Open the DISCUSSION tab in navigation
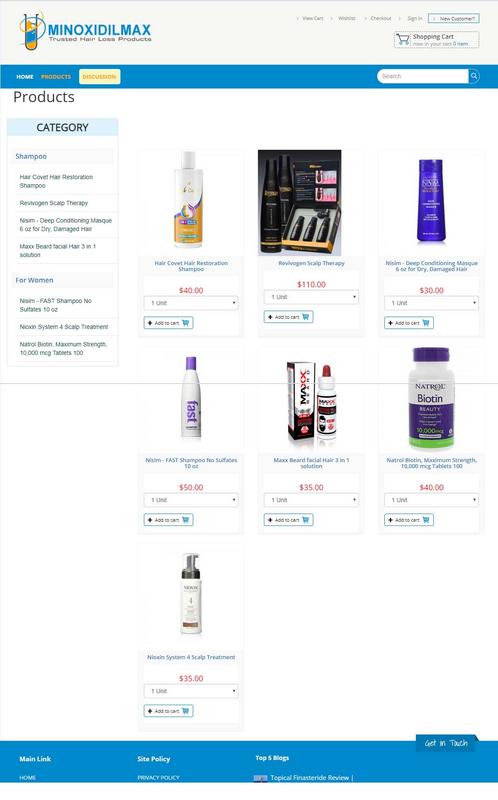The height and width of the screenshot is (800, 498). click(x=99, y=77)
